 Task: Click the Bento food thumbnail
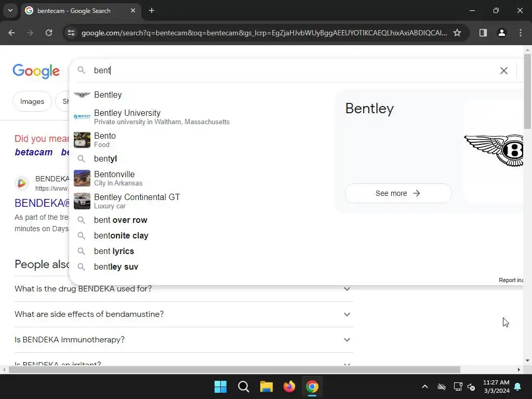pyautogui.click(x=82, y=140)
